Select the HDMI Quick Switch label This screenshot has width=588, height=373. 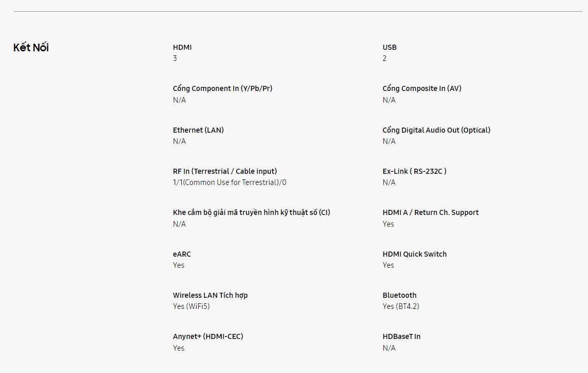tap(414, 254)
